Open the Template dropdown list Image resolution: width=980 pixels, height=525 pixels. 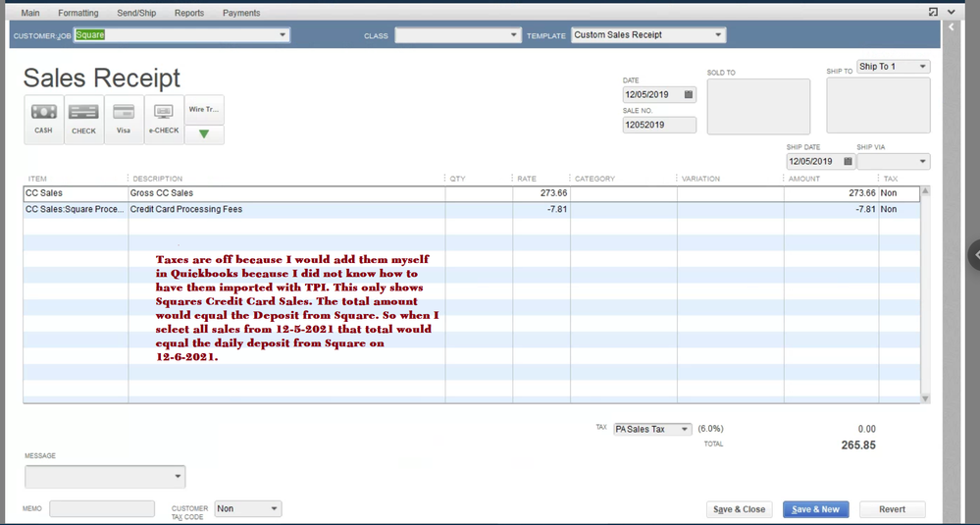click(718, 35)
